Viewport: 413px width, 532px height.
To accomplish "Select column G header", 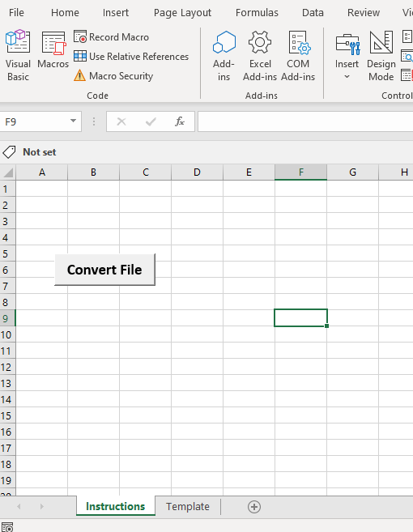I will click(x=352, y=172).
